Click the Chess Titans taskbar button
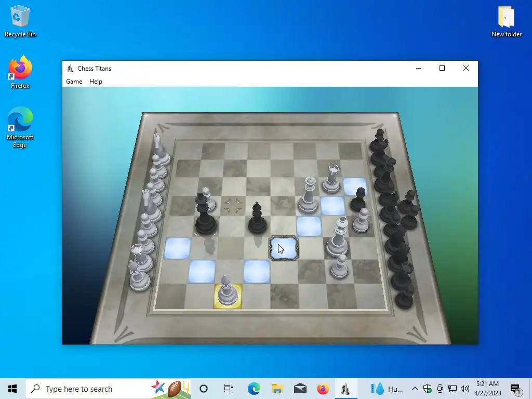 pyautogui.click(x=345, y=389)
